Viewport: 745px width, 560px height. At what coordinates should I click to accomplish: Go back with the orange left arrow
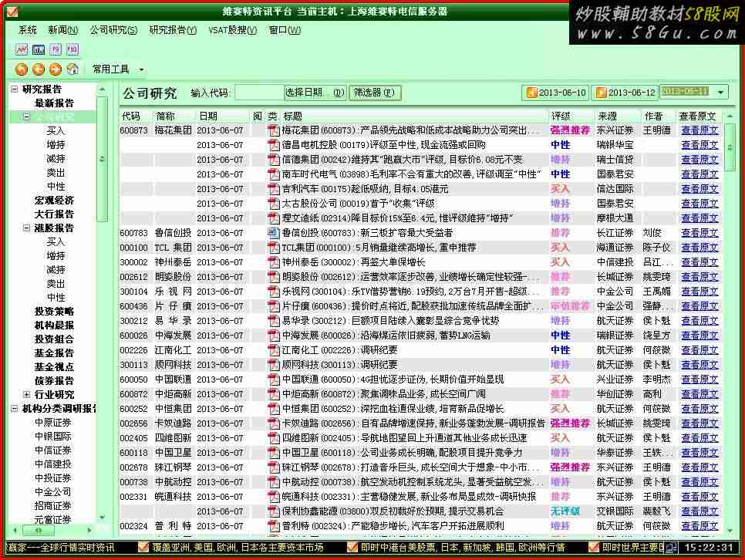click(39, 69)
